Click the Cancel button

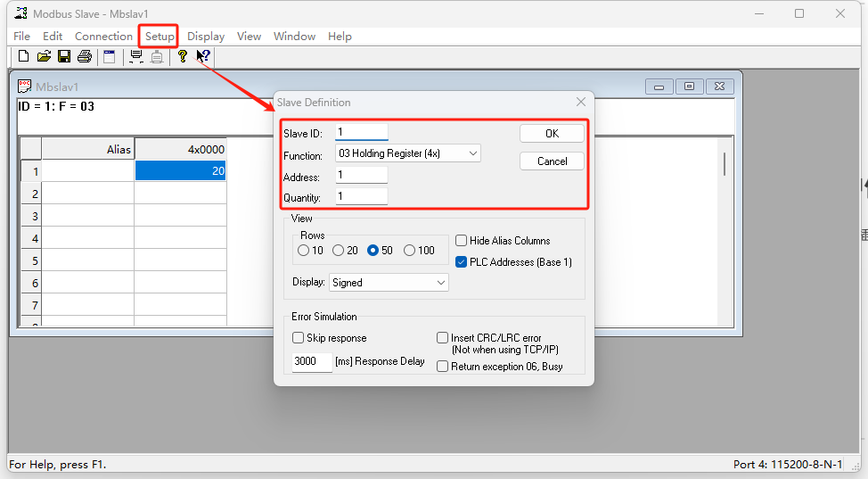[x=552, y=161]
